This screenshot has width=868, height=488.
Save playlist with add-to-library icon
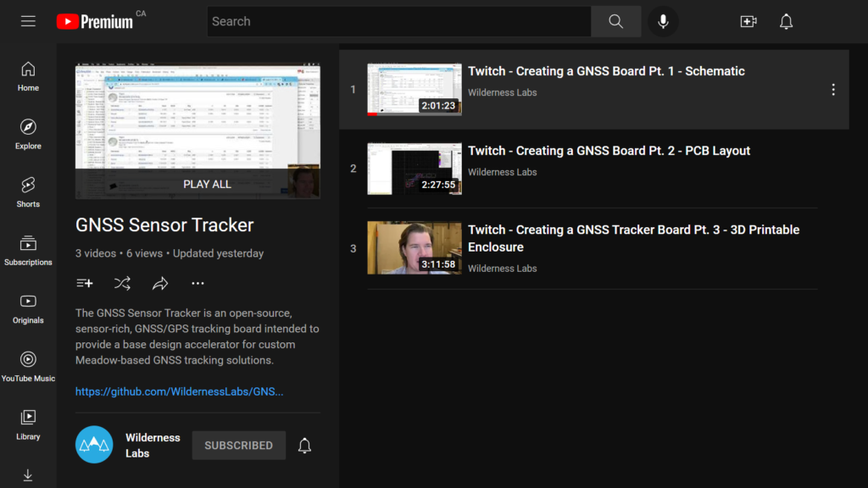85,283
